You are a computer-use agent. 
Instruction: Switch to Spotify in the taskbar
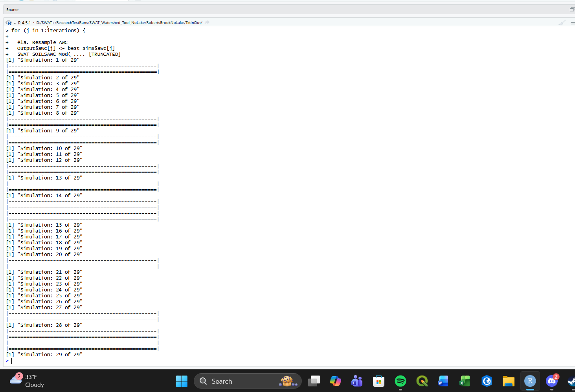400,381
